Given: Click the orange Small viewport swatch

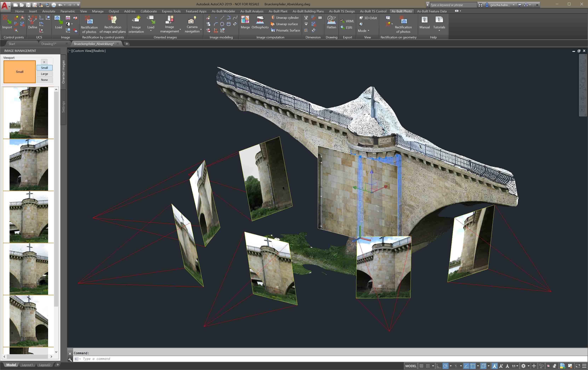Looking at the screenshot, I should pyautogui.click(x=19, y=72).
